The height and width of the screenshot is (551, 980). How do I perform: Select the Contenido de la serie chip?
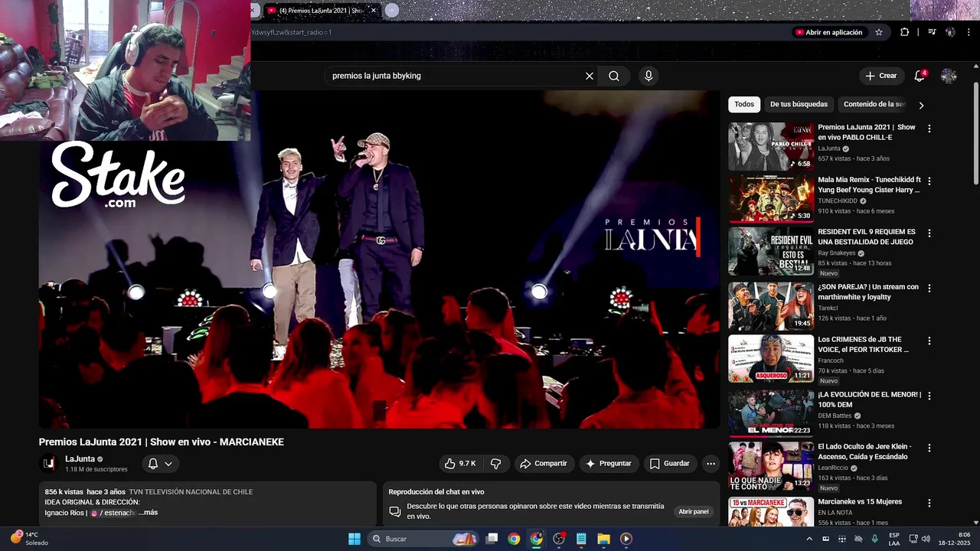874,104
